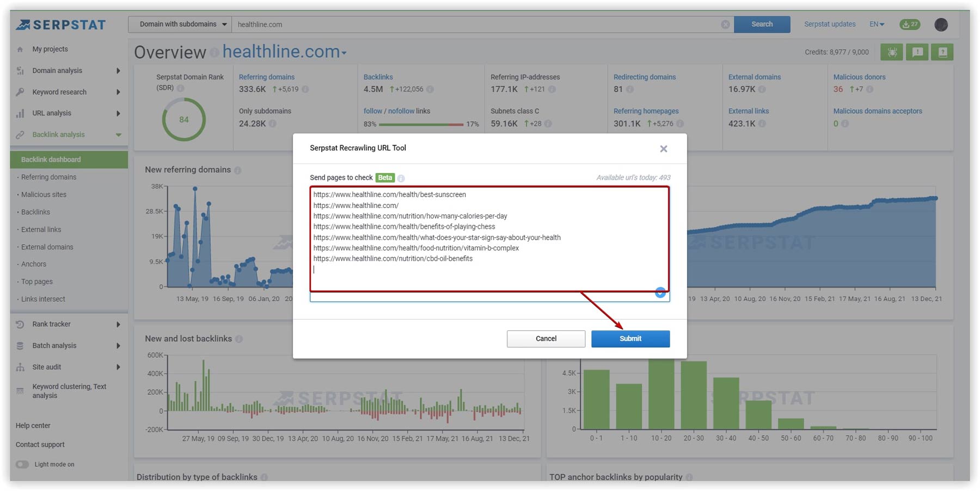
Task: Open External links sidebar item
Action: pos(41,230)
